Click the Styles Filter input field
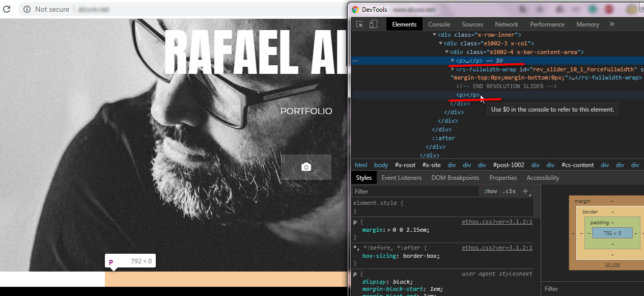The height and width of the screenshot is (296, 644). pyautogui.click(x=415, y=192)
